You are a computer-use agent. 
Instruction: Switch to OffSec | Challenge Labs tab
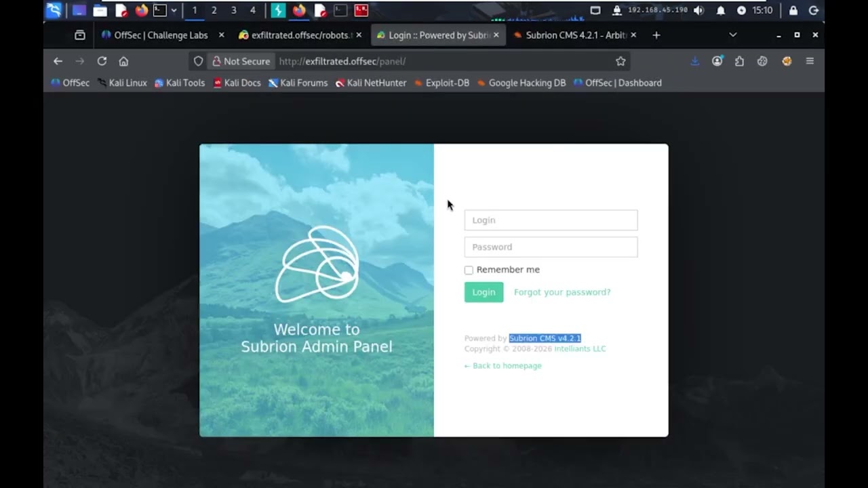point(161,35)
